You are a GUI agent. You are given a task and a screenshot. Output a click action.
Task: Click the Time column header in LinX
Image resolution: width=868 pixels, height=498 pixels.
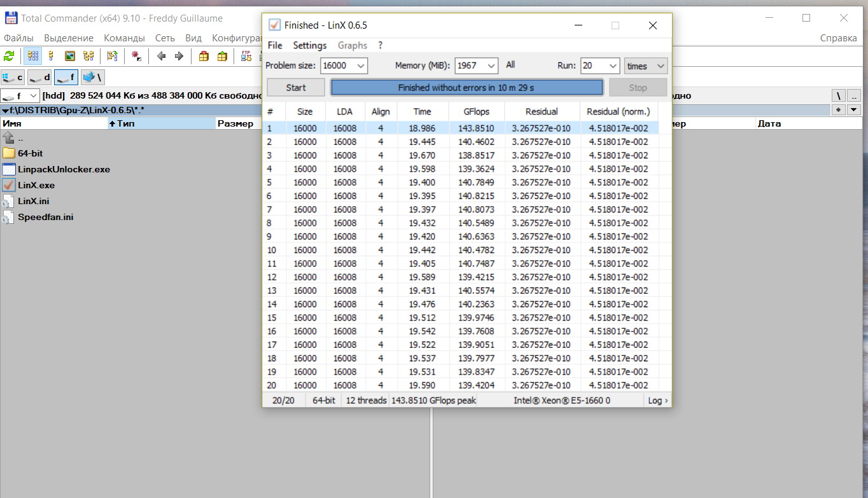[x=422, y=111]
